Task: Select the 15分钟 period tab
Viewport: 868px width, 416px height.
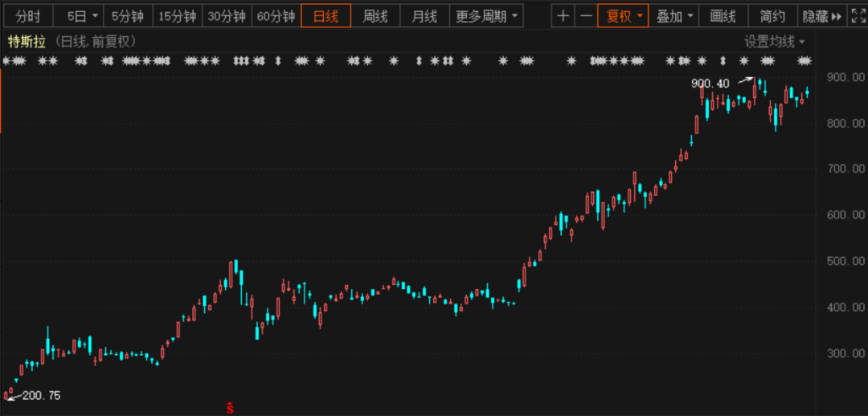Action: click(x=177, y=16)
